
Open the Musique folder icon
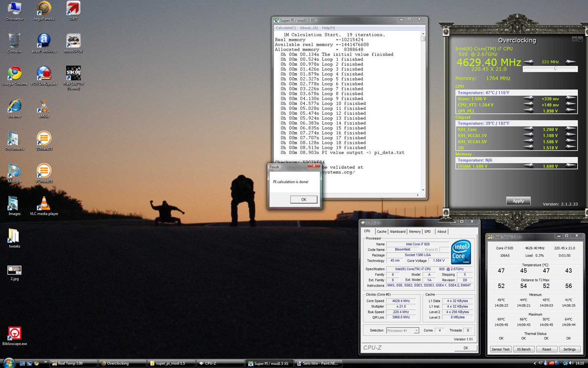click(15, 173)
